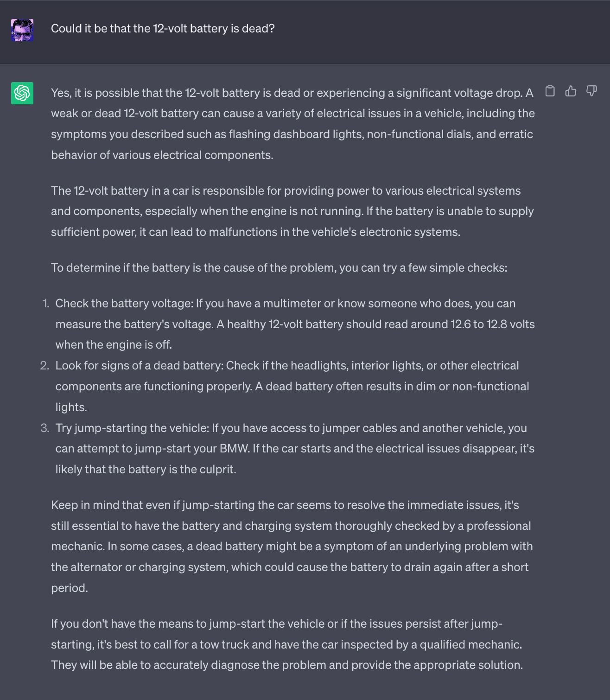Copy the assistant response to clipboard
The image size is (610, 700).
(x=550, y=91)
